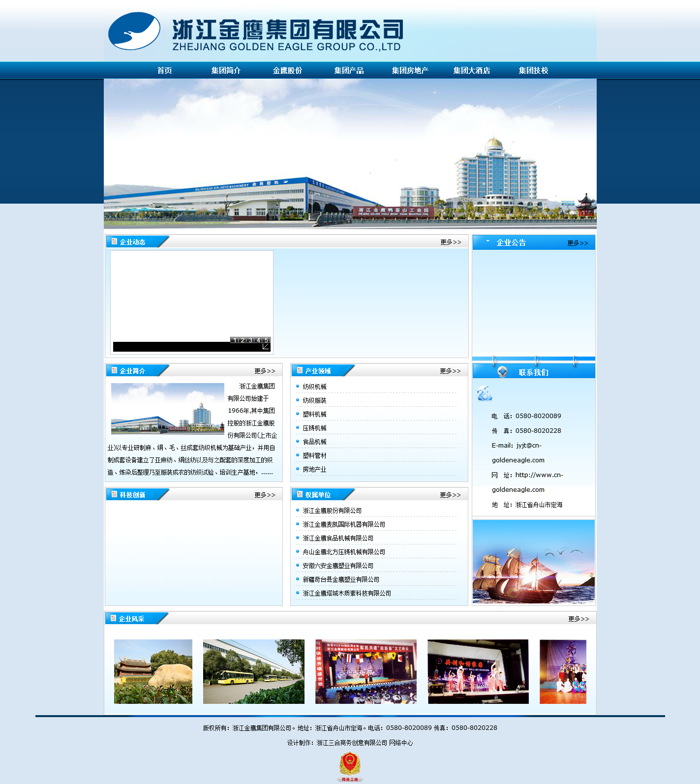Click the 联系我们 diamond header icon
700x784 pixels.
(x=502, y=371)
